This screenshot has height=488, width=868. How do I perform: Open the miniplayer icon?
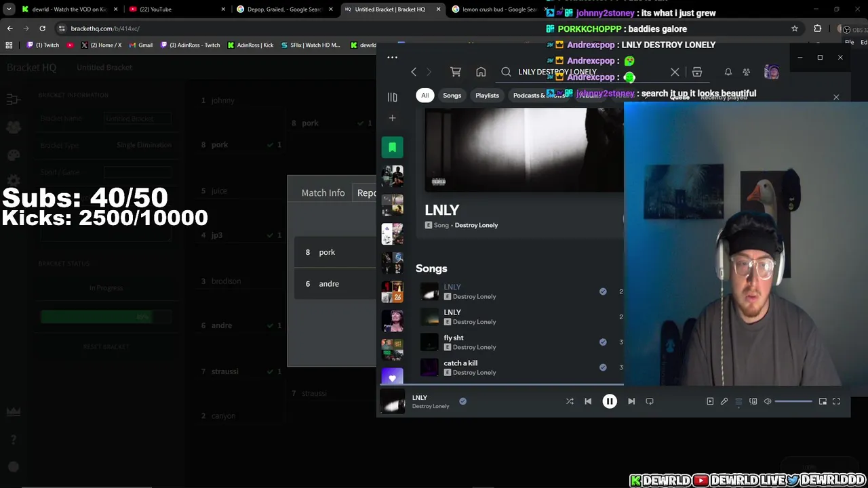[823, 401]
